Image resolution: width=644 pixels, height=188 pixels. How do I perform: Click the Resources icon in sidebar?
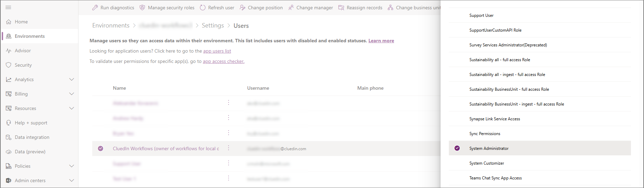tap(9, 108)
